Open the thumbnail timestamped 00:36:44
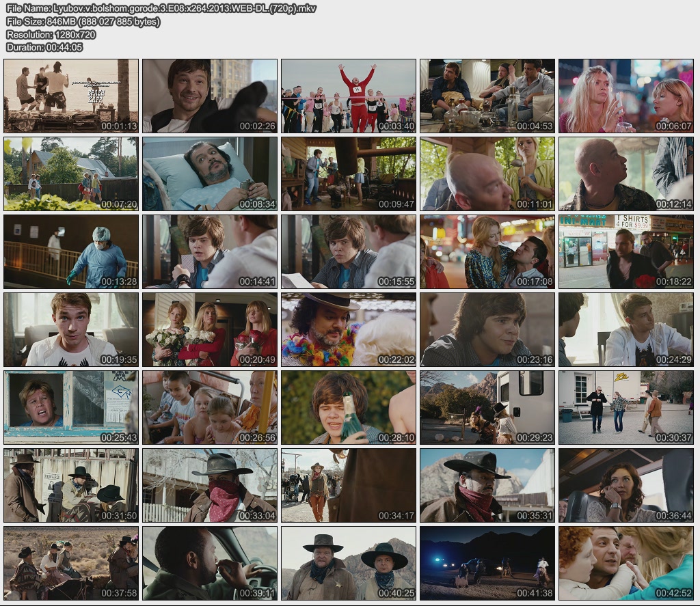 626,485
